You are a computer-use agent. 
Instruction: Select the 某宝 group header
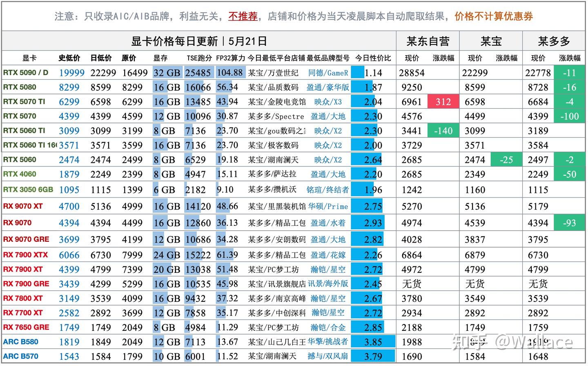[x=491, y=41]
